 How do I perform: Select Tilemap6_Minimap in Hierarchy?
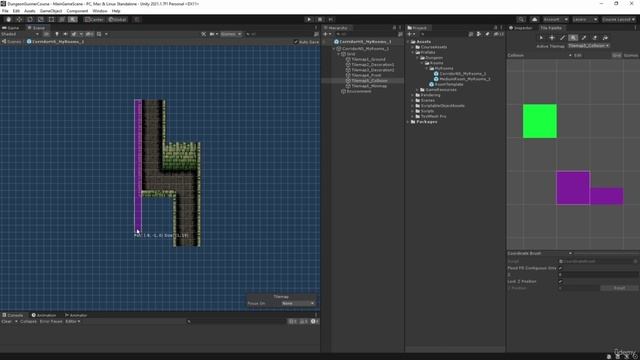(x=369, y=86)
